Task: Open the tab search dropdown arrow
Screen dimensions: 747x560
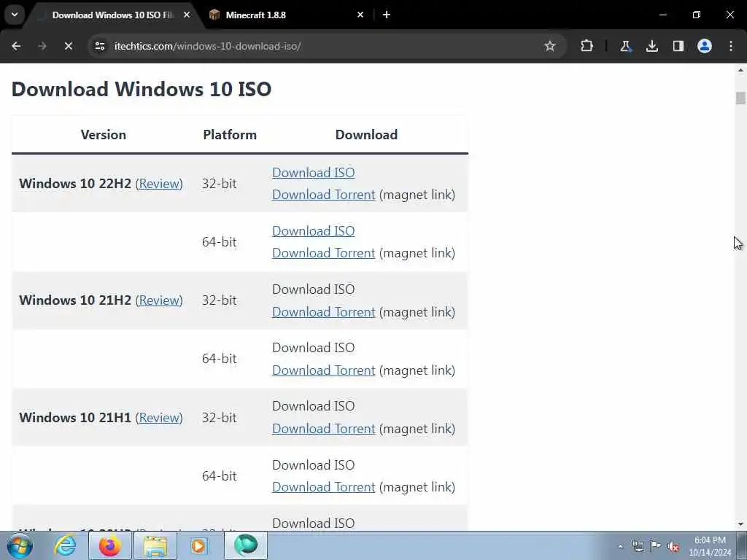Action: pos(15,15)
